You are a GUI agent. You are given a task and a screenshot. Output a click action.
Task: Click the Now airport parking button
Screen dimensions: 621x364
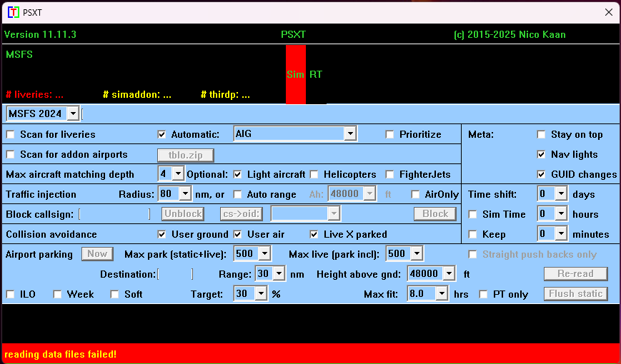pyautogui.click(x=97, y=254)
